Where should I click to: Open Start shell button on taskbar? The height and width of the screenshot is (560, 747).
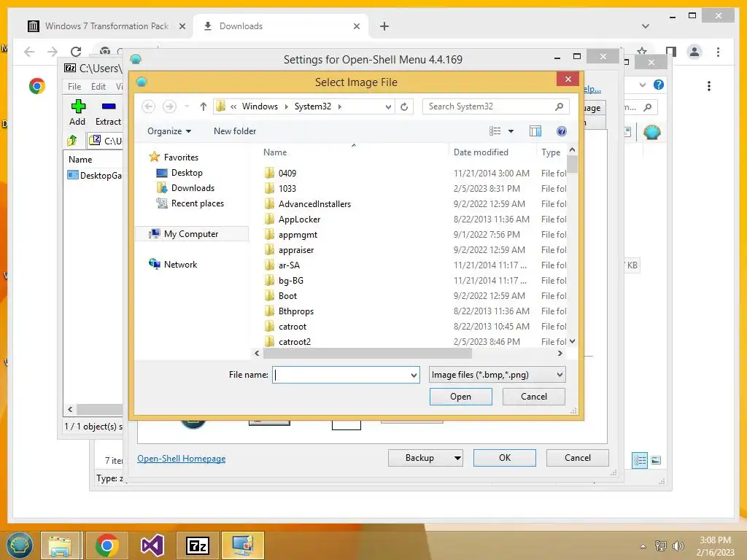[19, 545]
